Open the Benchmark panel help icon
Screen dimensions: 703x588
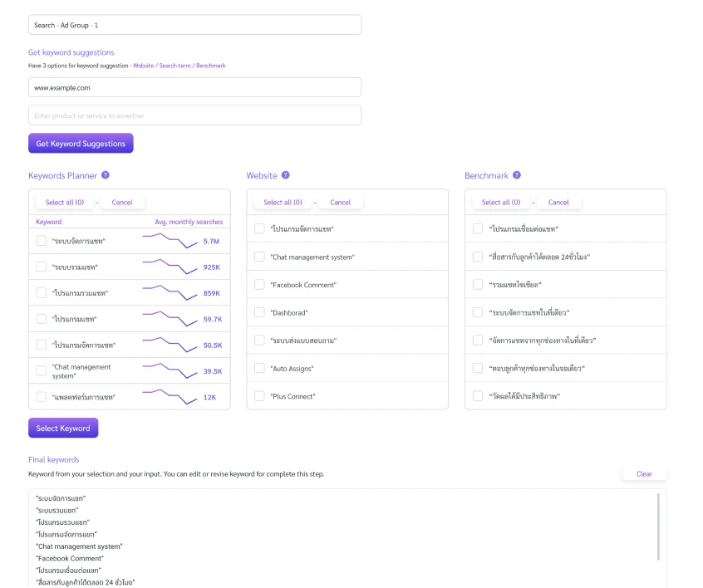[517, 175]
